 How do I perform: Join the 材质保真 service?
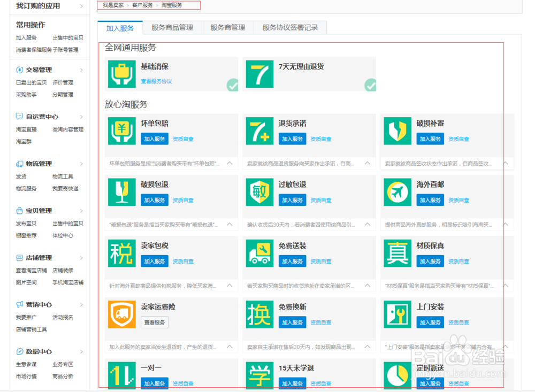click(430, 261)
